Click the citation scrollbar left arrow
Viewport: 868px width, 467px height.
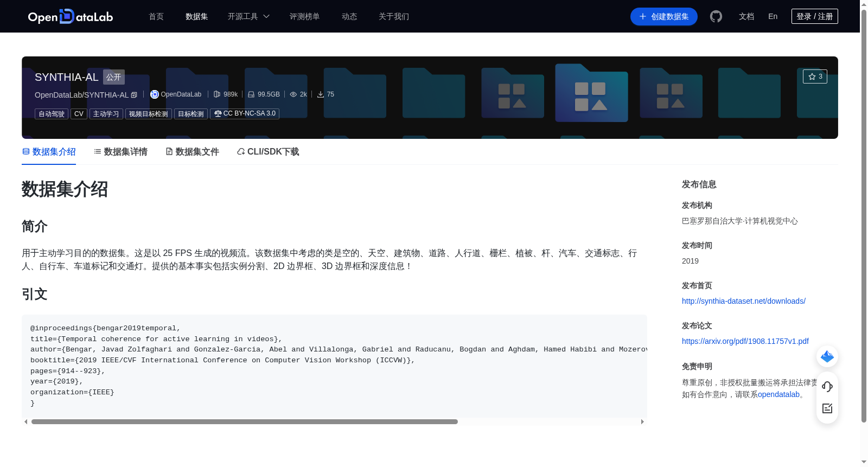[25, 421]
